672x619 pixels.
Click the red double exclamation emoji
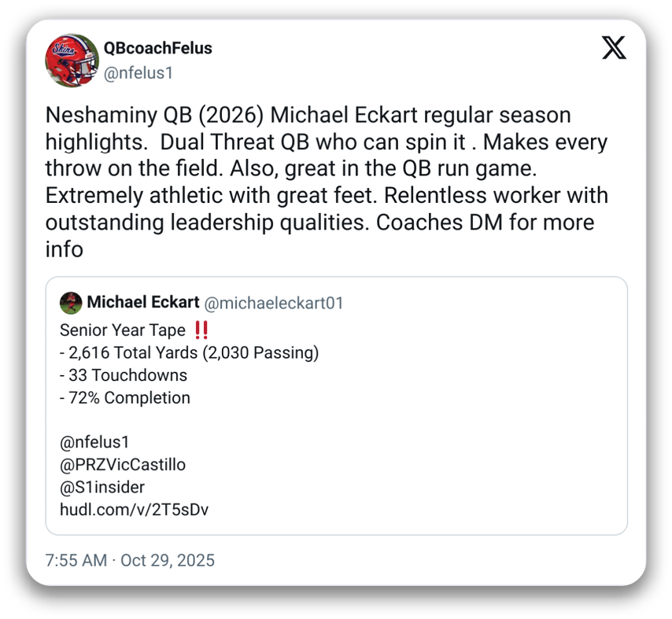(x=201, y=330)
